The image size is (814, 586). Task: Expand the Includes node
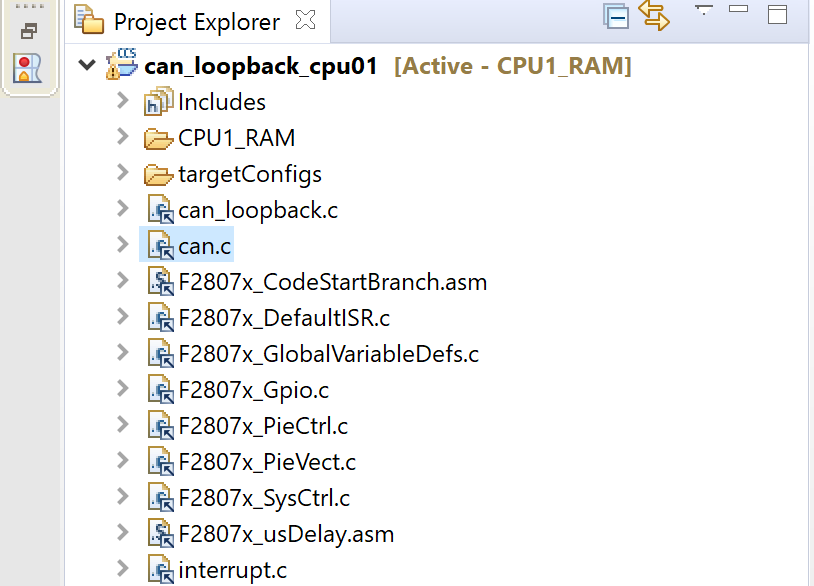click(x=121, y=101)
